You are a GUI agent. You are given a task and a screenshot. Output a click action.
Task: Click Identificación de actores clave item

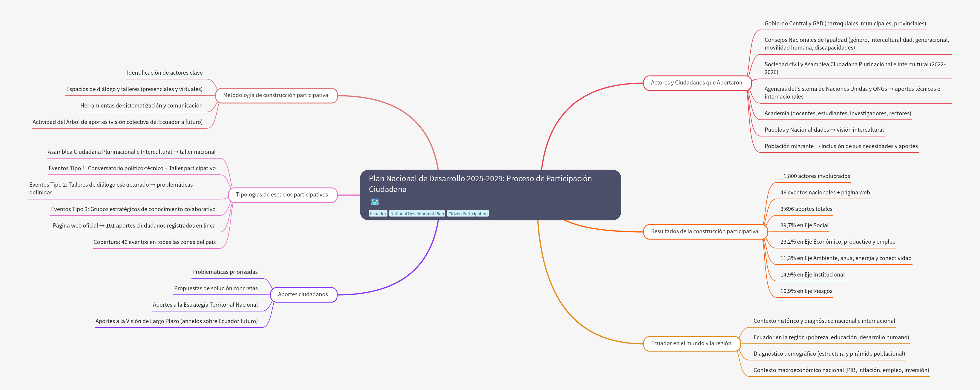pos(165,73)
